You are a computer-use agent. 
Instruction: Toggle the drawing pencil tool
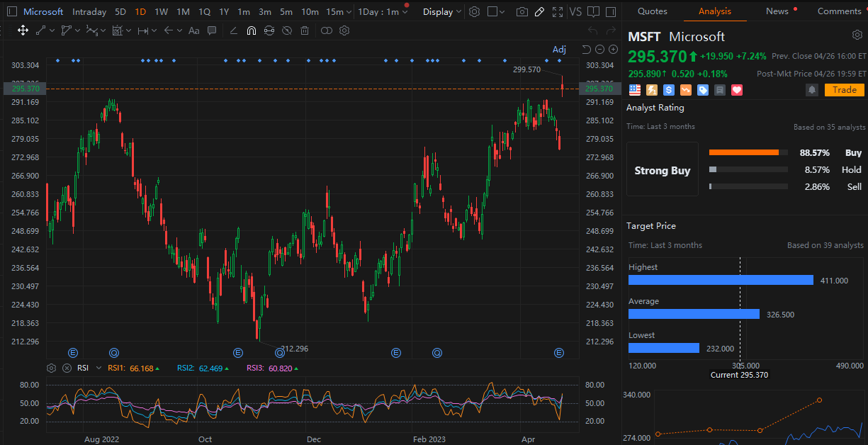(x=539, y=12)
